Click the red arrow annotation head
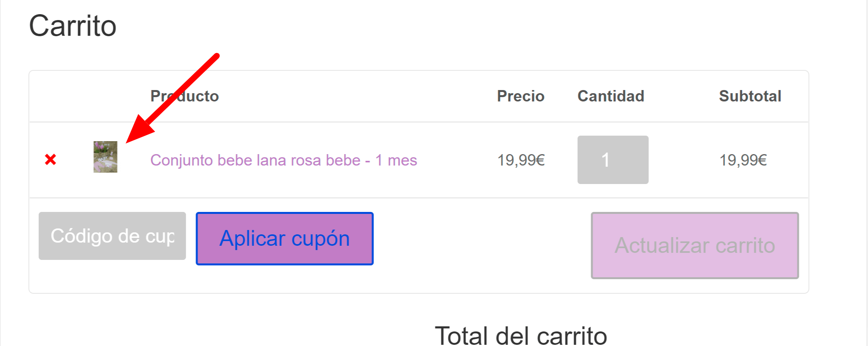This screenshot has width=868, height=346. coord(139,129)
